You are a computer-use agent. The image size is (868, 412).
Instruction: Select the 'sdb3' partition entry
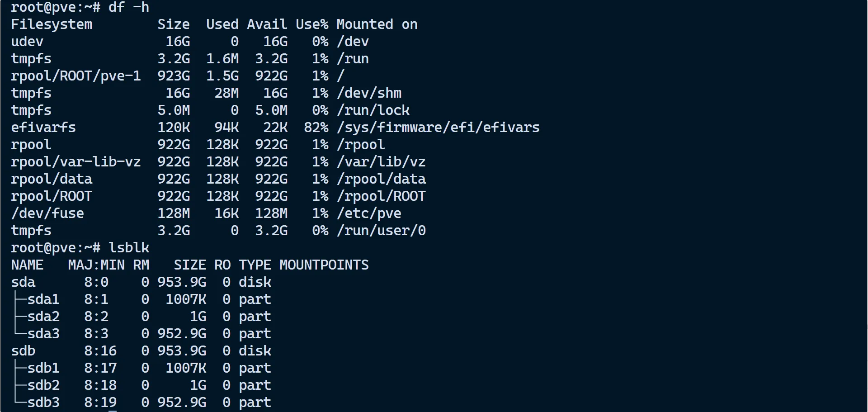click(x=43, y=403)
